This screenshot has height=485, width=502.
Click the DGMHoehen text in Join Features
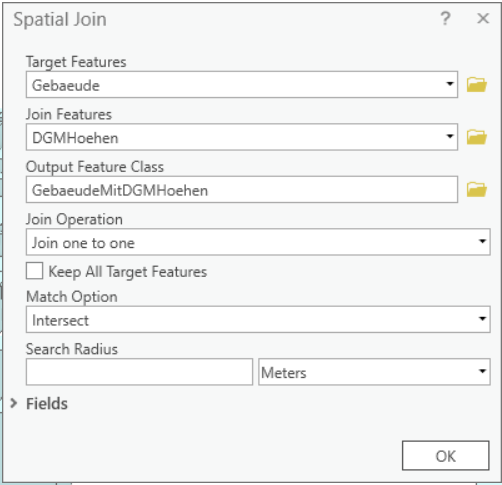(75, 138)
